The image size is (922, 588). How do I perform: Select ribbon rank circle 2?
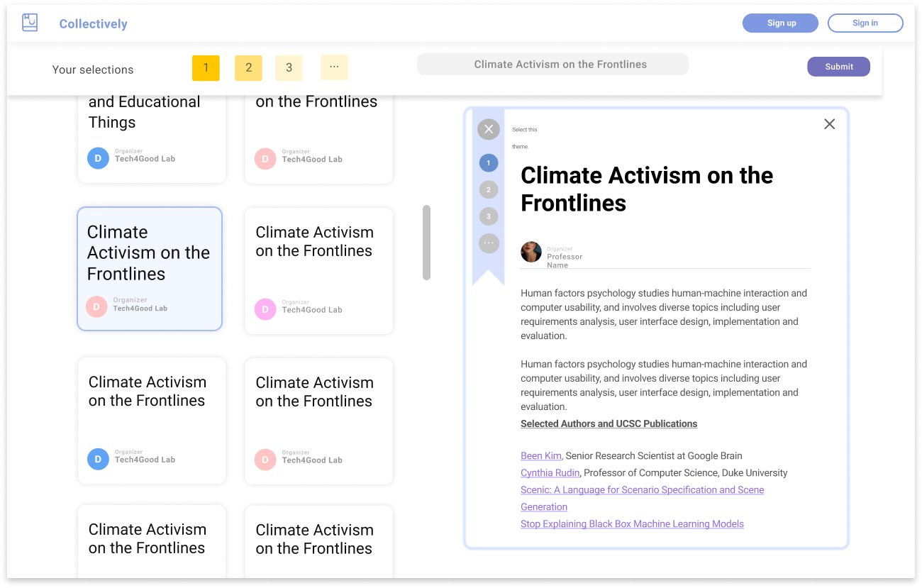(489, 190)
